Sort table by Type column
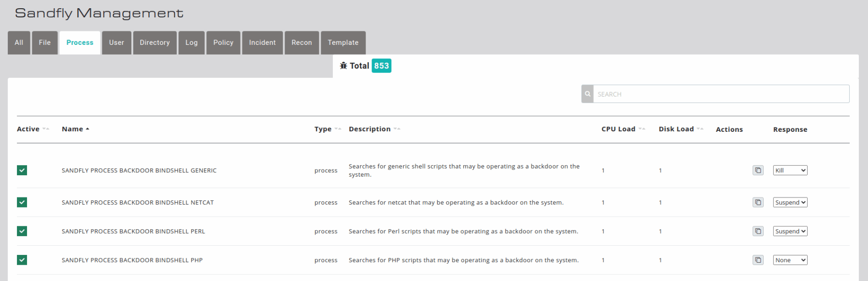Viewport: 868px width, 281px height. (x=327, y=129)
